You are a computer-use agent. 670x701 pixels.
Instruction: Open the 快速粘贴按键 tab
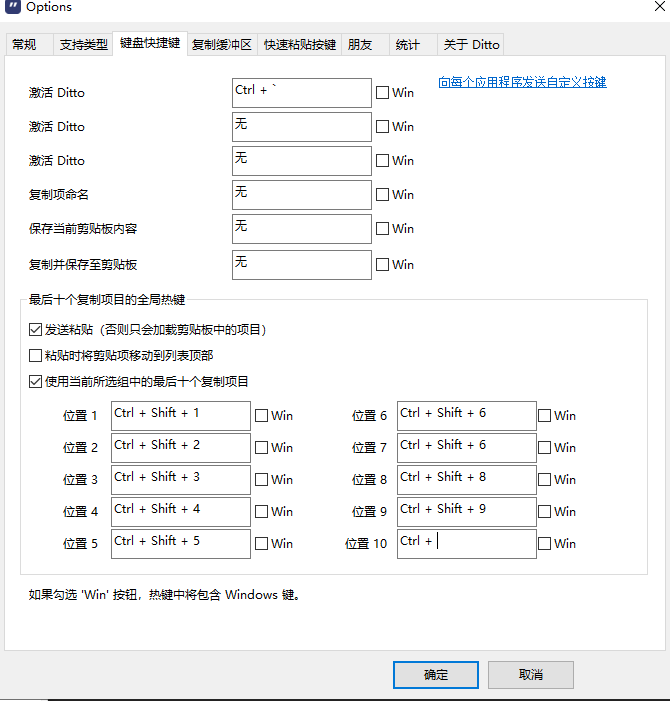(x=299, y=45)
